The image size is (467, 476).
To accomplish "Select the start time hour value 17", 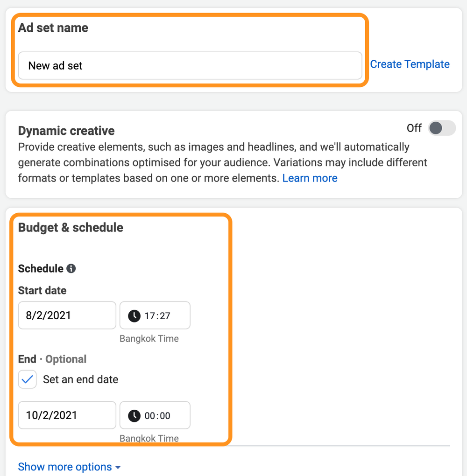I will pos(149,316).
